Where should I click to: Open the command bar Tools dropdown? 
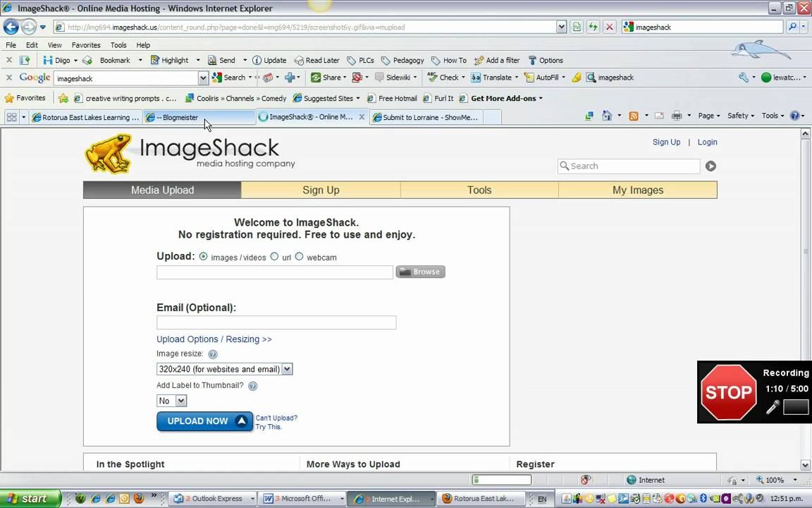pyautogui.click(x=773, y=116)
